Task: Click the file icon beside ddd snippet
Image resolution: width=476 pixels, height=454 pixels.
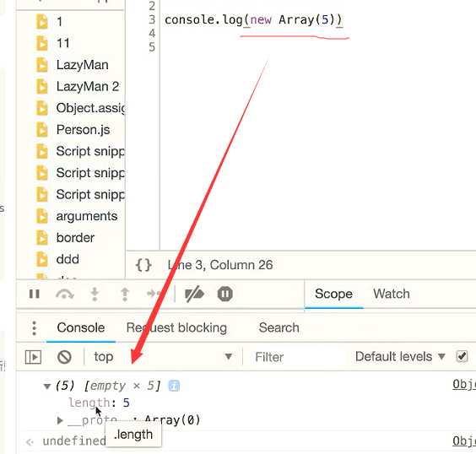Action: coord(42,259)
